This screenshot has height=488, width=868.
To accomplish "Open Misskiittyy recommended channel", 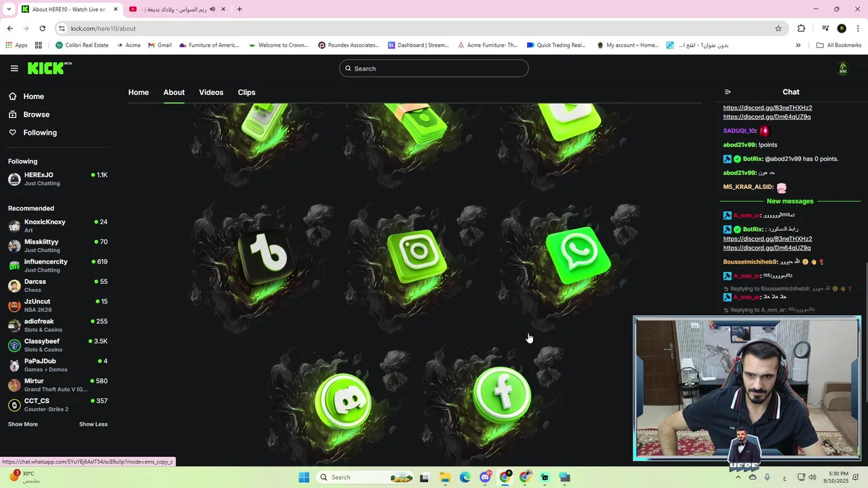I will [58, 246].
